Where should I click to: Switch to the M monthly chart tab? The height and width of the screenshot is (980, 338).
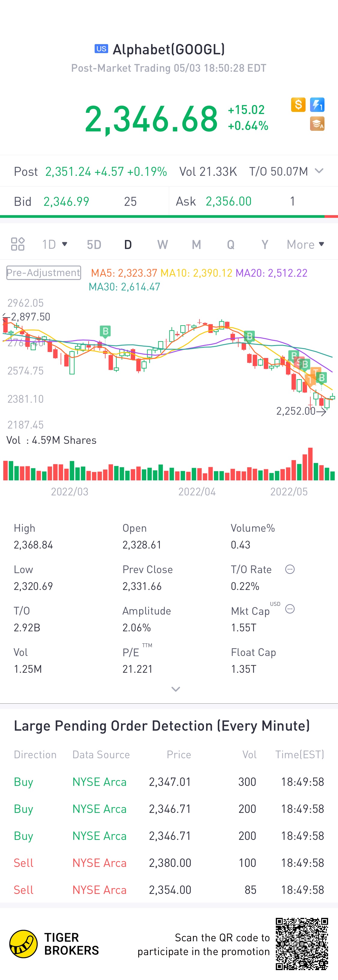(x=196, y=245)
